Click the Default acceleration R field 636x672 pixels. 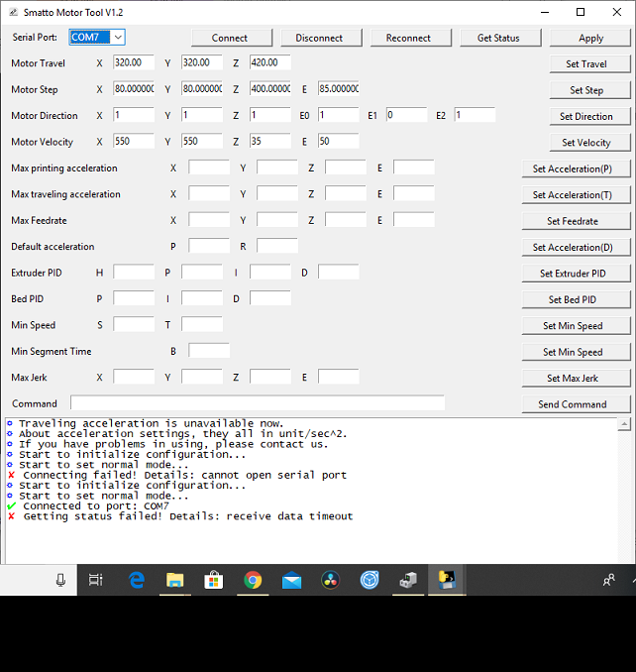point(277,246)
